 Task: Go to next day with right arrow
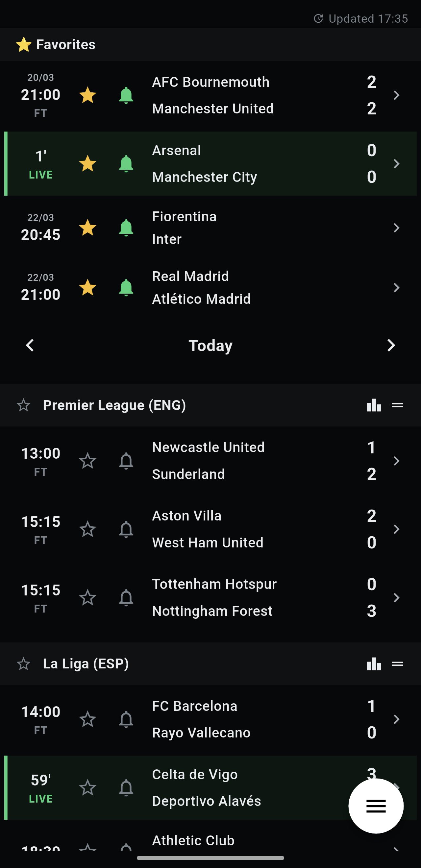tap(391, 345)
